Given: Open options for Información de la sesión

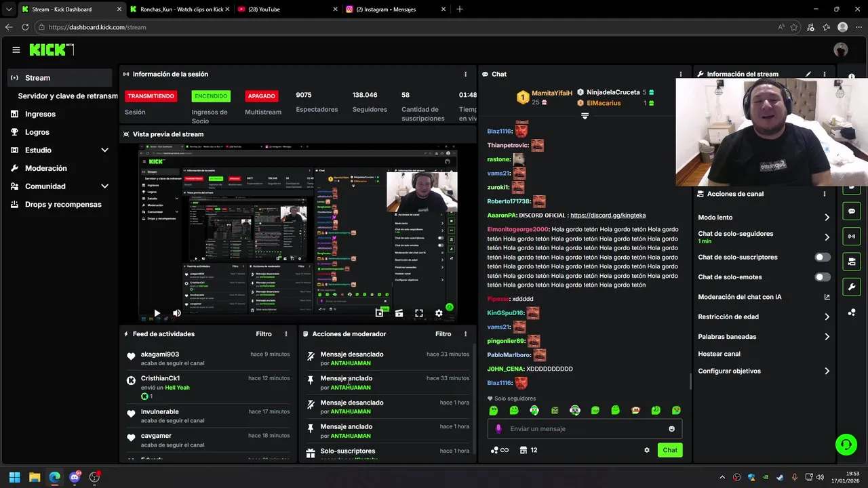Looking at the screenshot, I should 465,74.
